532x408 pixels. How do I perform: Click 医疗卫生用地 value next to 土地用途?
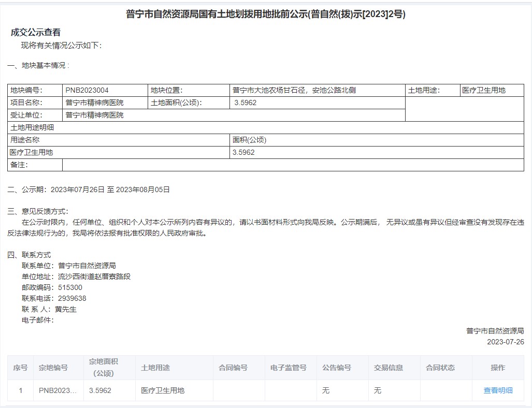(x=484, y=90)
